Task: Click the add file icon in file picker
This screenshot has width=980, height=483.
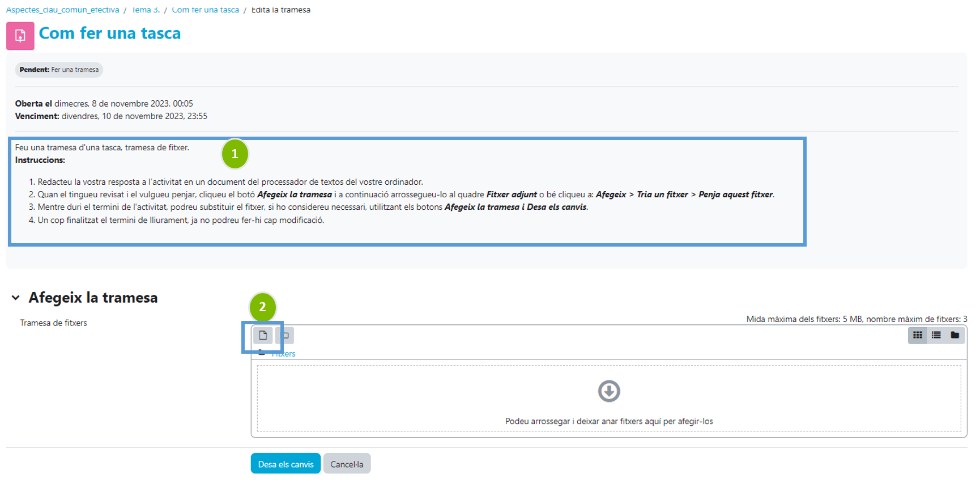Action: (x=263, y=336)
